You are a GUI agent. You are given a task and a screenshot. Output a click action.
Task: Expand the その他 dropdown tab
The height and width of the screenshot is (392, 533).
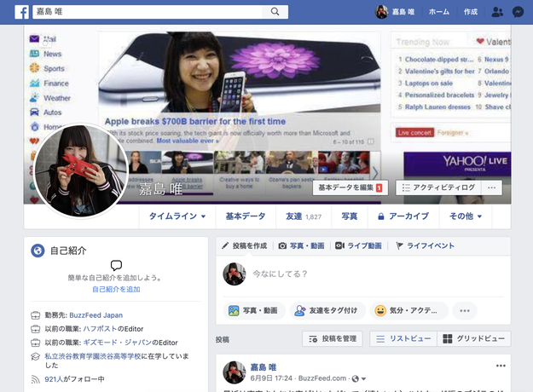coord(466,216)
